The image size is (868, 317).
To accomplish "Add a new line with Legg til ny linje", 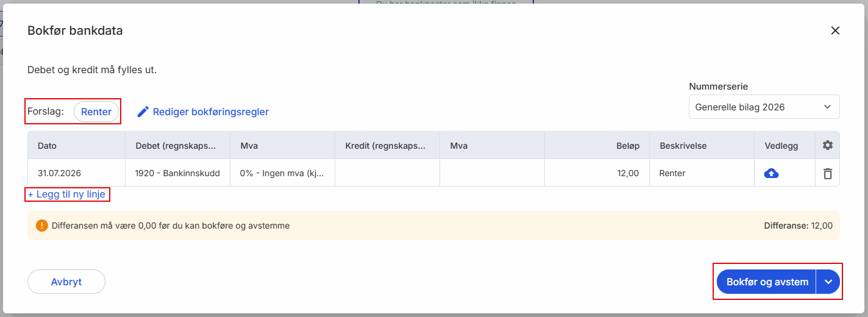I will 66,194.
